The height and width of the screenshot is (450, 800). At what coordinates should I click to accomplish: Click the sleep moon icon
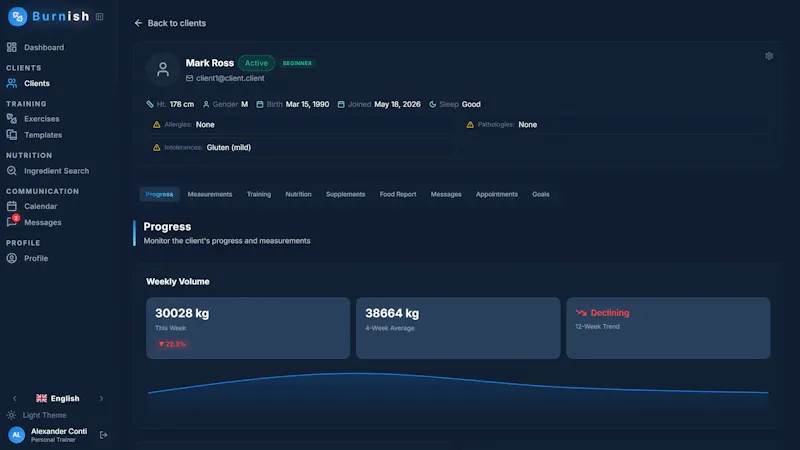pos(433,104)
